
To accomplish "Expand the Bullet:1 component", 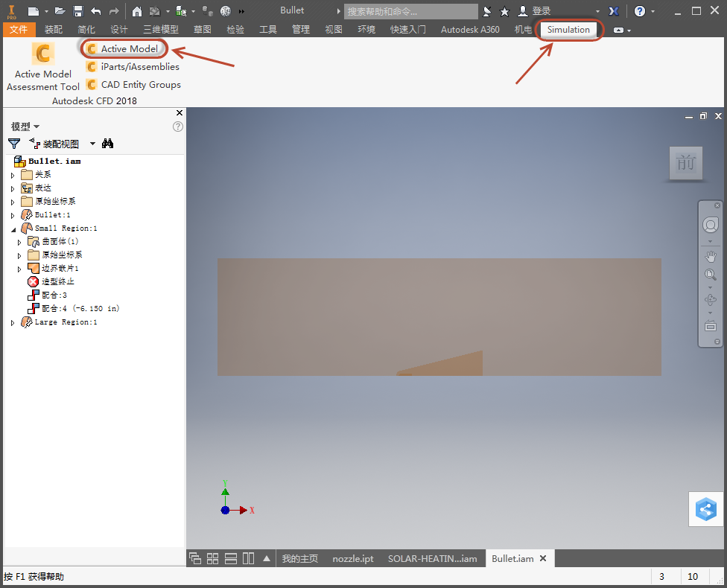I will coord(13,215).
